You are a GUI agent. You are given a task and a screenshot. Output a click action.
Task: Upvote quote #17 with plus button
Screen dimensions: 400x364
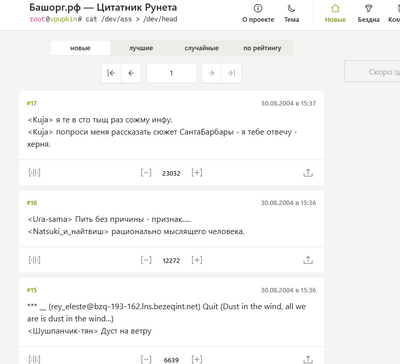click(x=197, y=173)
